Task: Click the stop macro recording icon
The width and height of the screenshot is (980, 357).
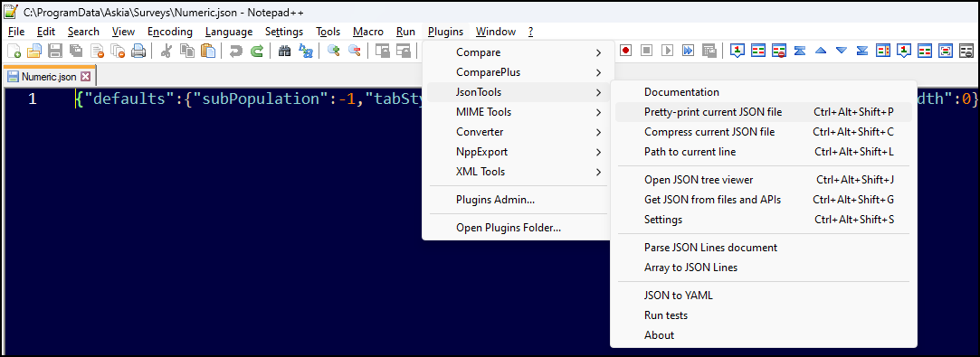Action: (x=646, y=51)
